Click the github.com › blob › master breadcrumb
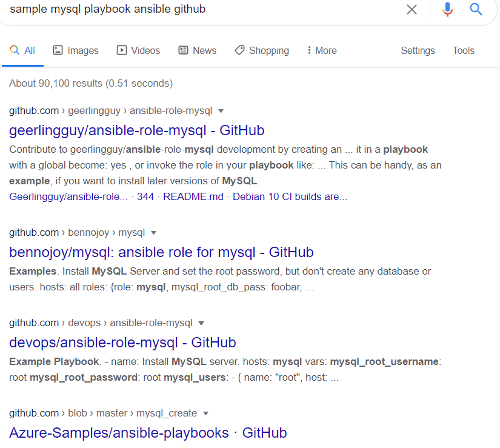500x448 pixels. pyautogui.click(x=103, y=413)
